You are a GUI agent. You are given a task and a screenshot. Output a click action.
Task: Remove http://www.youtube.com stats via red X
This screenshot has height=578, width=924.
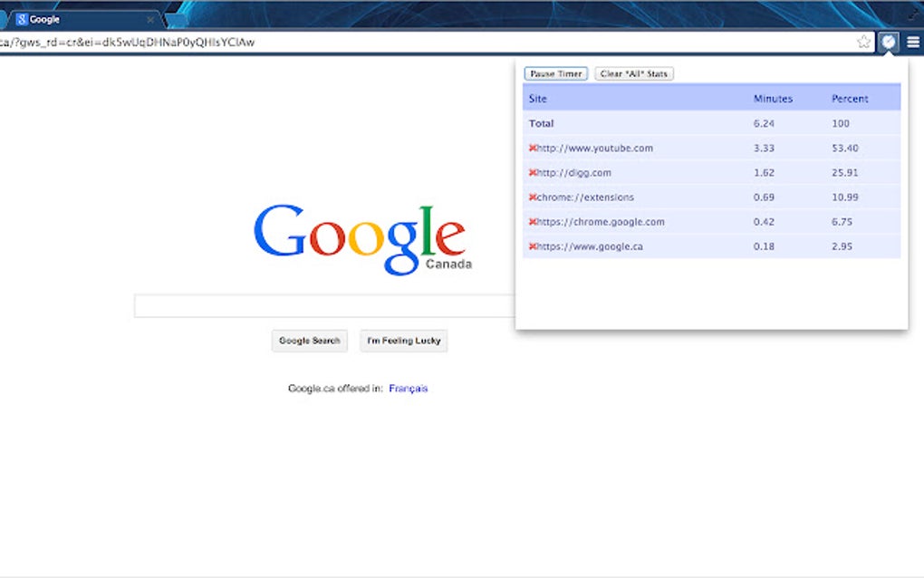coord(532,148)
